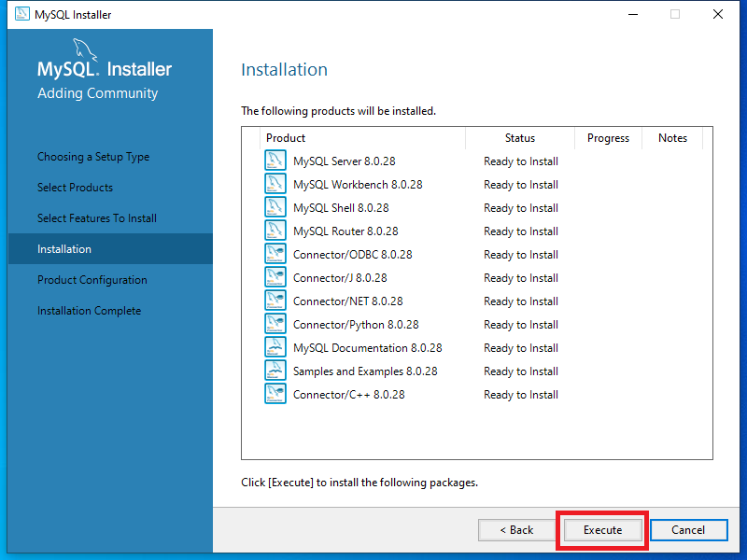The width and height of the screenshot is (747, 560).
Task: Click the MySQL Workbench 8.0.28 product icon
Action: (x=275, y=184)
